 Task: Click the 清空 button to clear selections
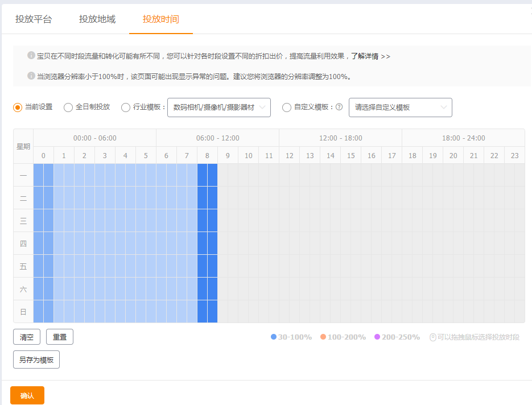pyautogui.click(x=26, y=337)
